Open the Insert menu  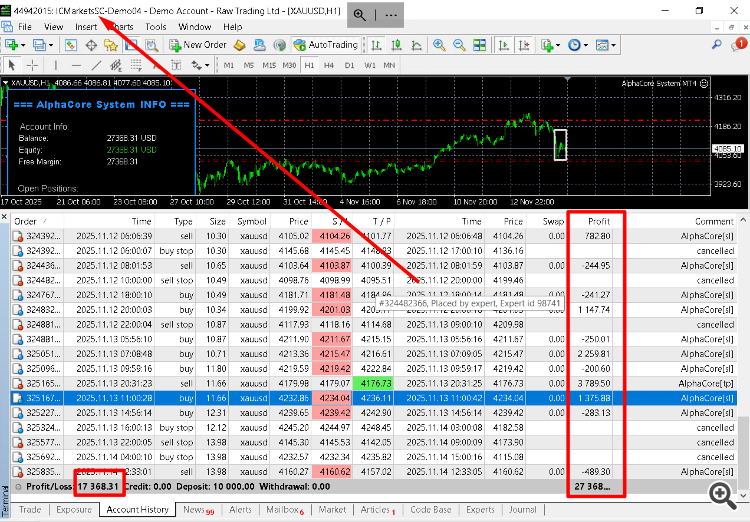point(86,26)
